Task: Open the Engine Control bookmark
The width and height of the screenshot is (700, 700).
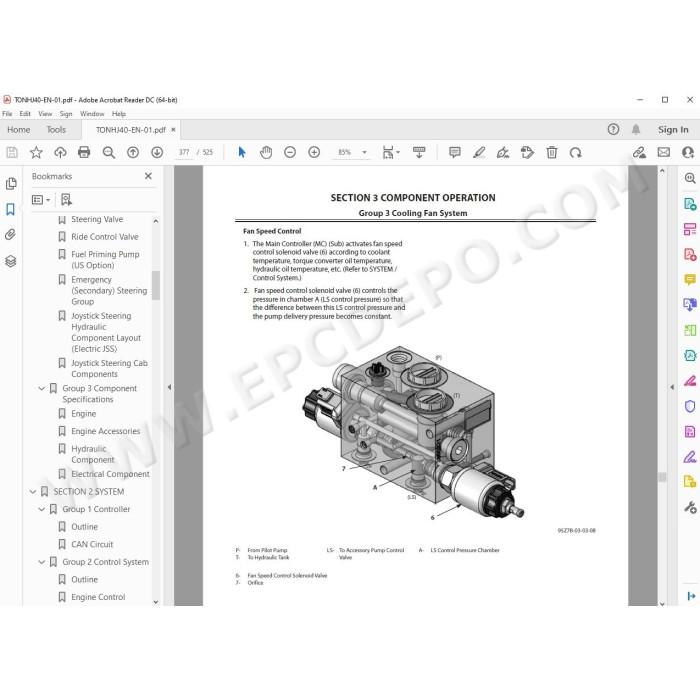Action: [98, 597]
